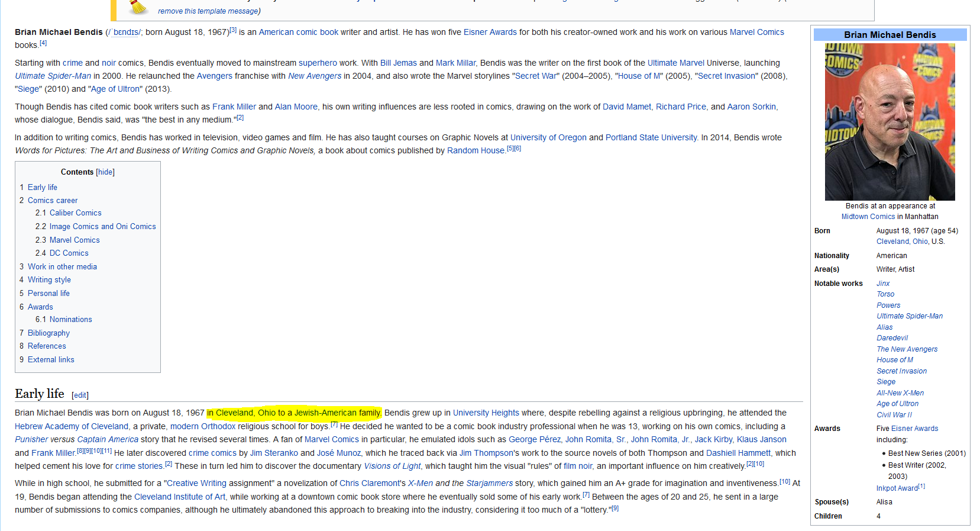Screen dimensions: 980x531
Task: Open Creative Writing link
Action: pyautogui.click(x=196, y=484)
